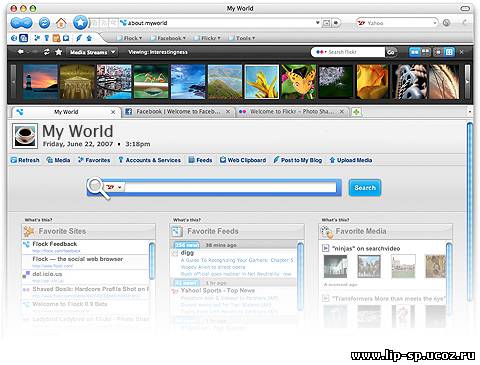The width and height of the screenshot is (480, 365).
Task: Switch to the Facebook tab
Action: coord(178,112)
